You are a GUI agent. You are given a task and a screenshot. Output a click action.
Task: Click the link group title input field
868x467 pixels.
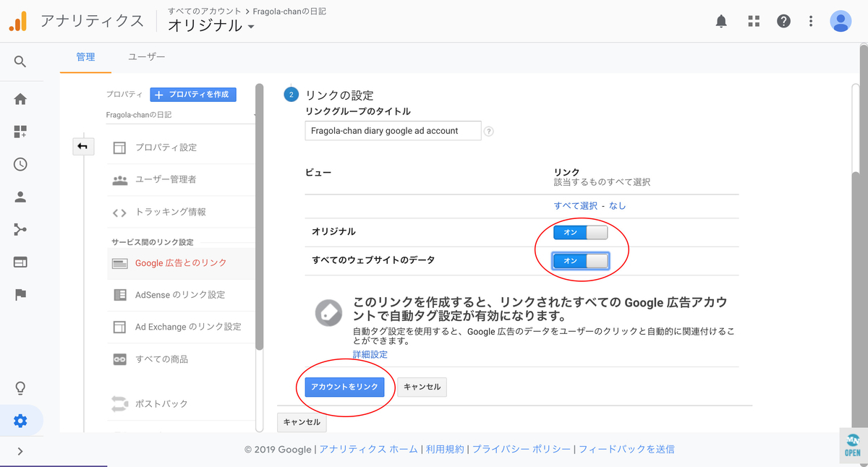[393, 130]
